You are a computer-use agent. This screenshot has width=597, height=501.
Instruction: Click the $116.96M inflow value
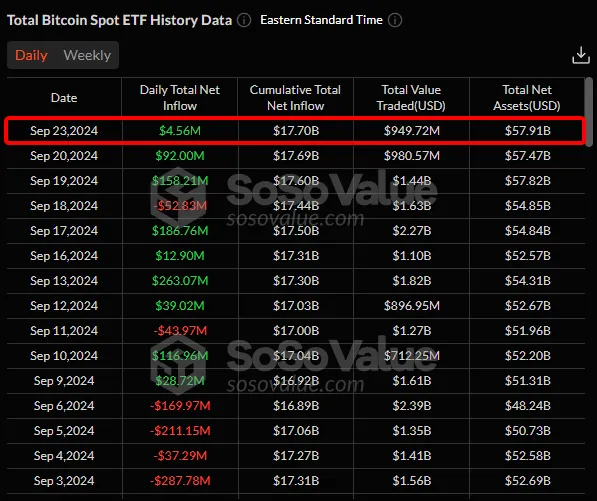pos(180,356)
